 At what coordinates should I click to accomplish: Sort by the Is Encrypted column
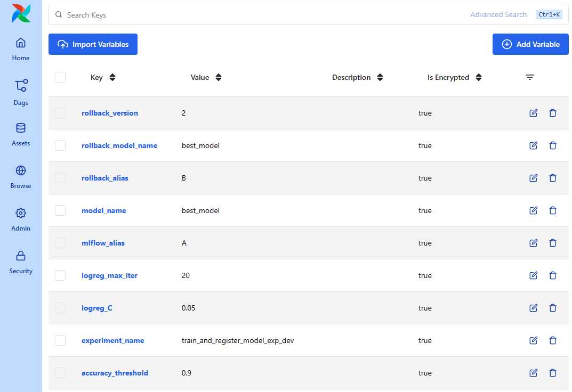[478, 77]
